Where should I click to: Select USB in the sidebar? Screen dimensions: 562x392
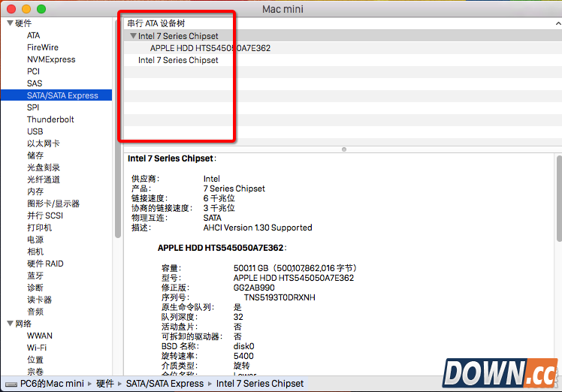[x=35, y=131]
